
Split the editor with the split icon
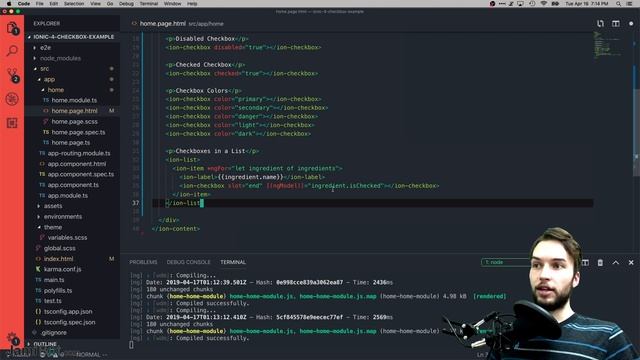coord(616,24)
